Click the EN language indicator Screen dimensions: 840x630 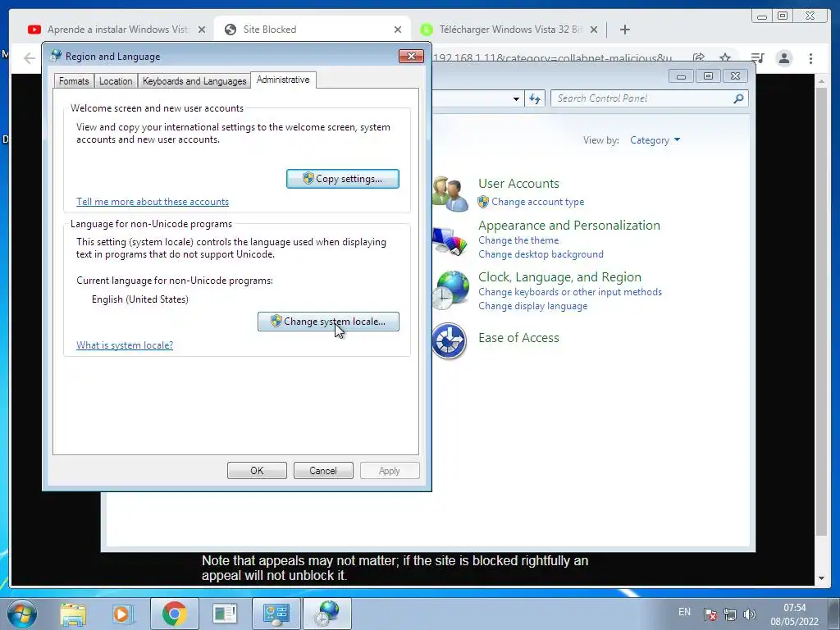click(684, 612)
